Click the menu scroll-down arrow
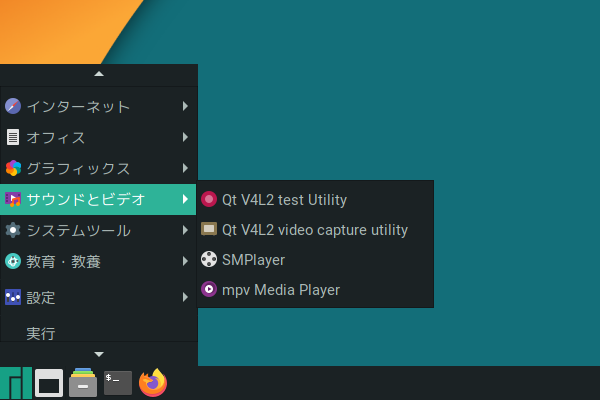This screenshot has width=600, height=400. click(99, 354)
